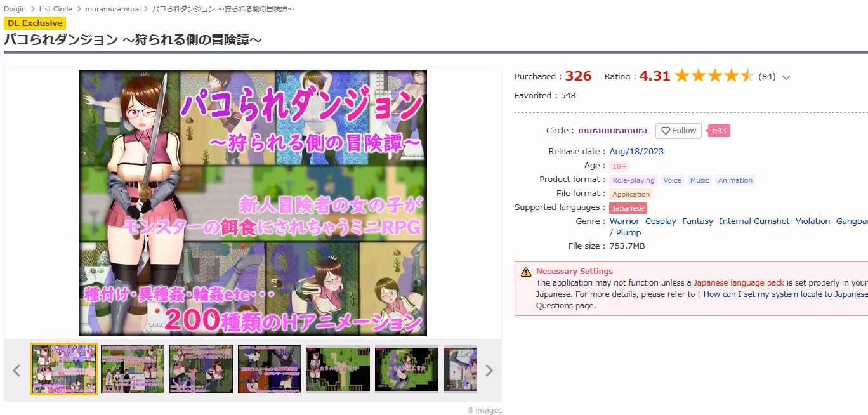Image resolution: width=868 pixels, height=415 pixels.
Task: Click the 'Favorited : 548' text
Action: coord(545,96)
